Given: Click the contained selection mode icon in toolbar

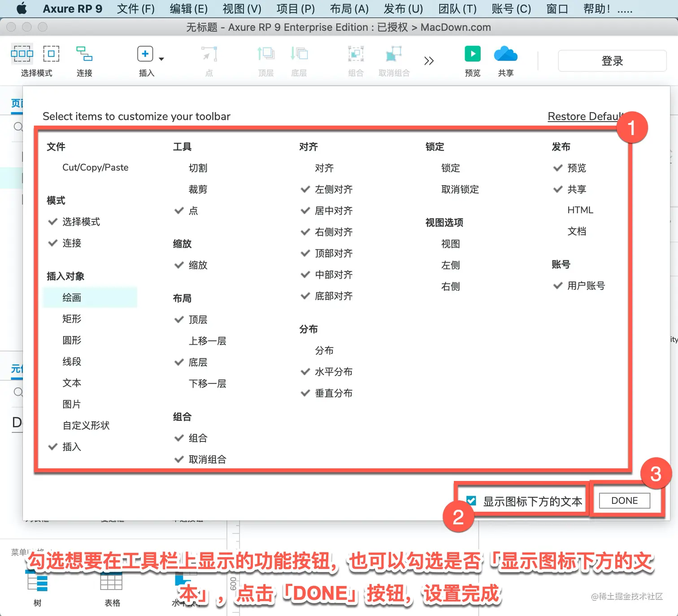Looking at the screenshot, I should pyautogui.click(x=51, y=54).
